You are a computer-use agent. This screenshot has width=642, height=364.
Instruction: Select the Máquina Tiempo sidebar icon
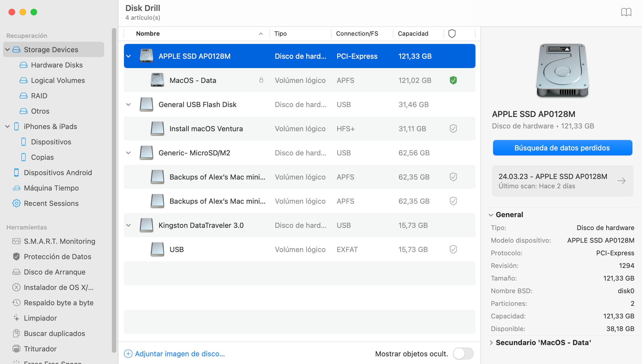pyautogui.click(x=16, y=188)
